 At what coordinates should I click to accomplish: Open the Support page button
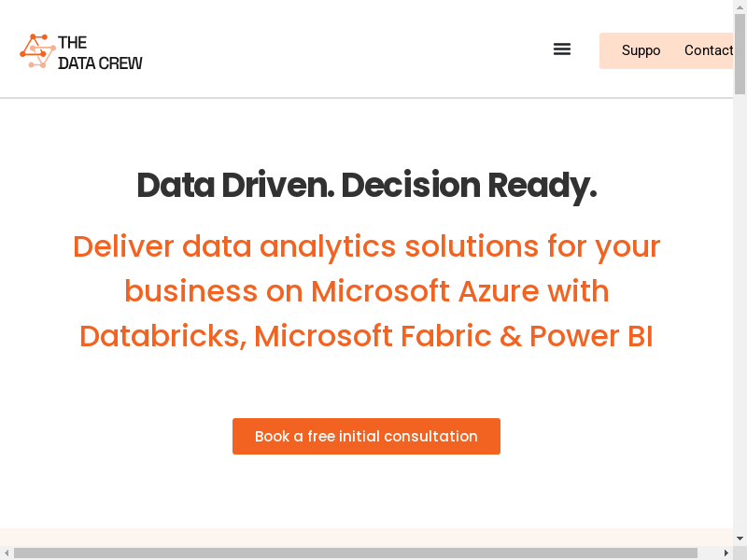[641, 50]
